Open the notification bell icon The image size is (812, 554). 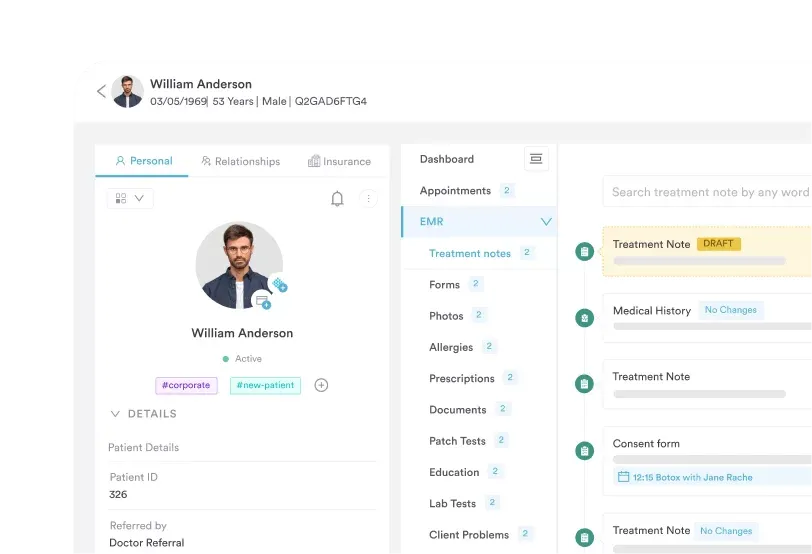337,199
